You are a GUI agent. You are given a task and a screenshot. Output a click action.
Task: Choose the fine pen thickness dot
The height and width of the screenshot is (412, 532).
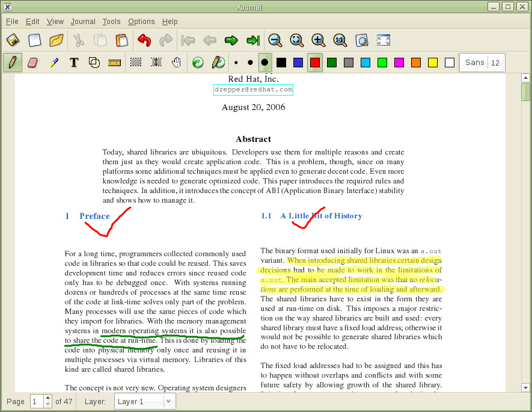click(236, 63)
